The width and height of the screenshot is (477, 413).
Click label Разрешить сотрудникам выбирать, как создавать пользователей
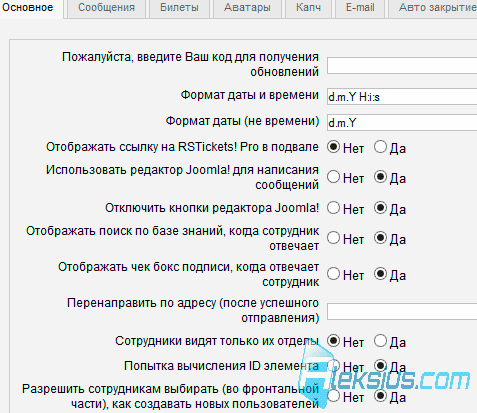click(171, 396)
